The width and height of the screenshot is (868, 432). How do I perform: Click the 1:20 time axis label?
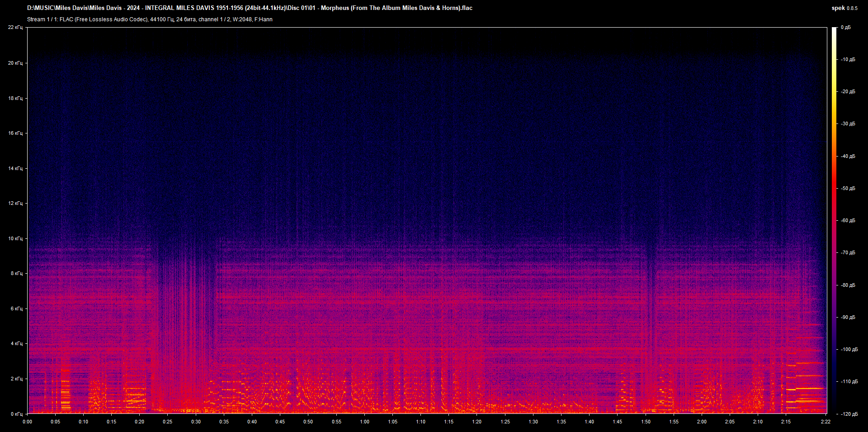[476, 422]
